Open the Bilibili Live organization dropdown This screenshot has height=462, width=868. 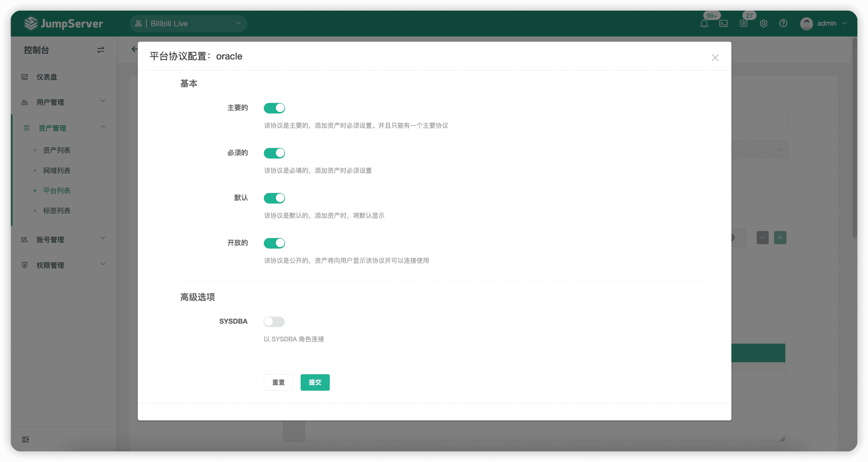[188, 24]
